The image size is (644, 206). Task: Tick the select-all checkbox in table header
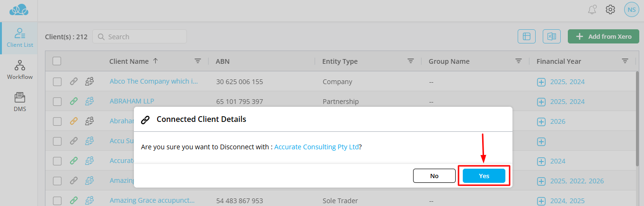57,61
